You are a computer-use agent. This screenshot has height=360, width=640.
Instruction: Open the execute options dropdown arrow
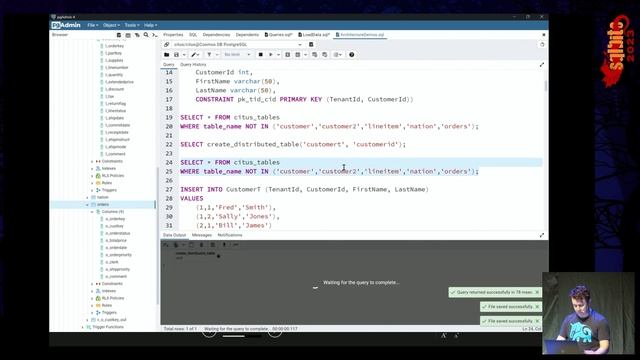click(278, 55)
